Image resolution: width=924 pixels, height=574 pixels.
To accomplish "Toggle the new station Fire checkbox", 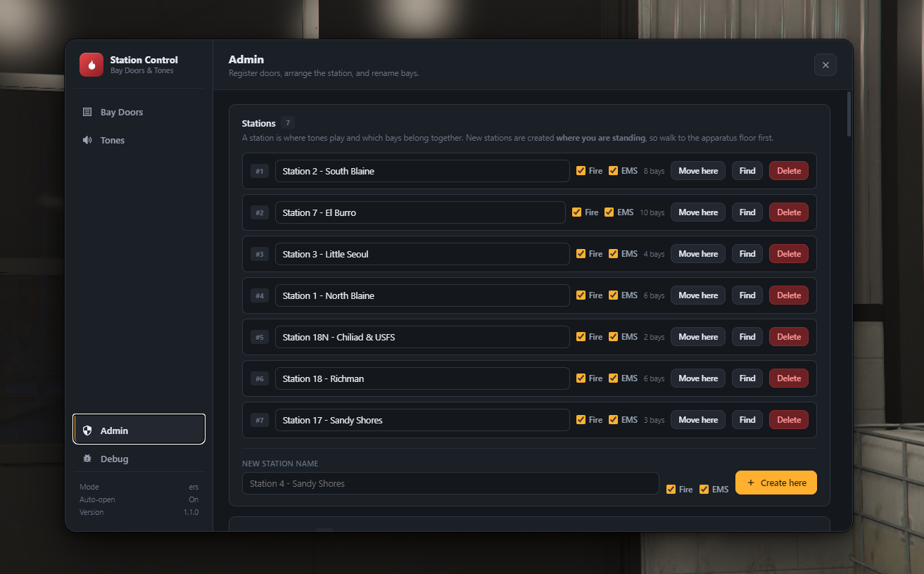I will pos(671,490).
